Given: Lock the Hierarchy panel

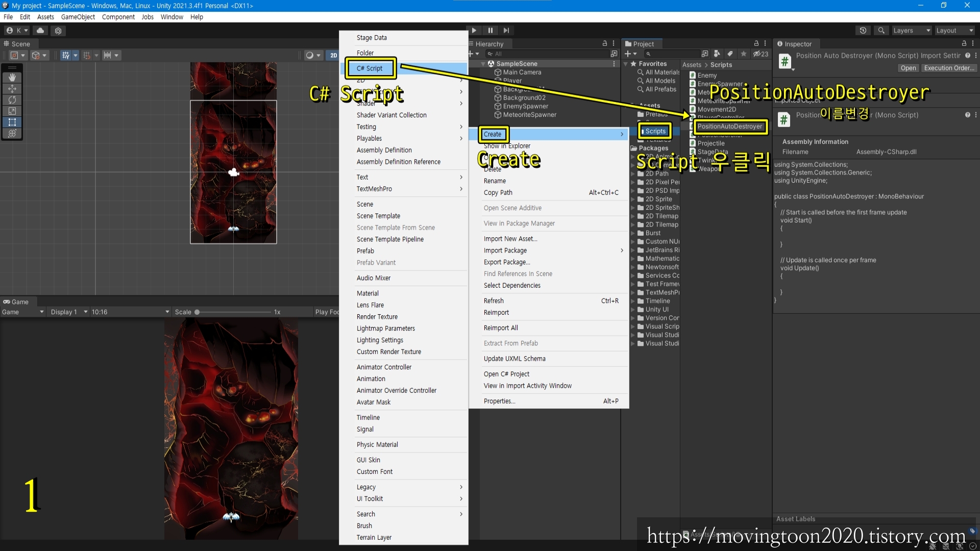Looking at the screenshot, I should tap(605, 44).
